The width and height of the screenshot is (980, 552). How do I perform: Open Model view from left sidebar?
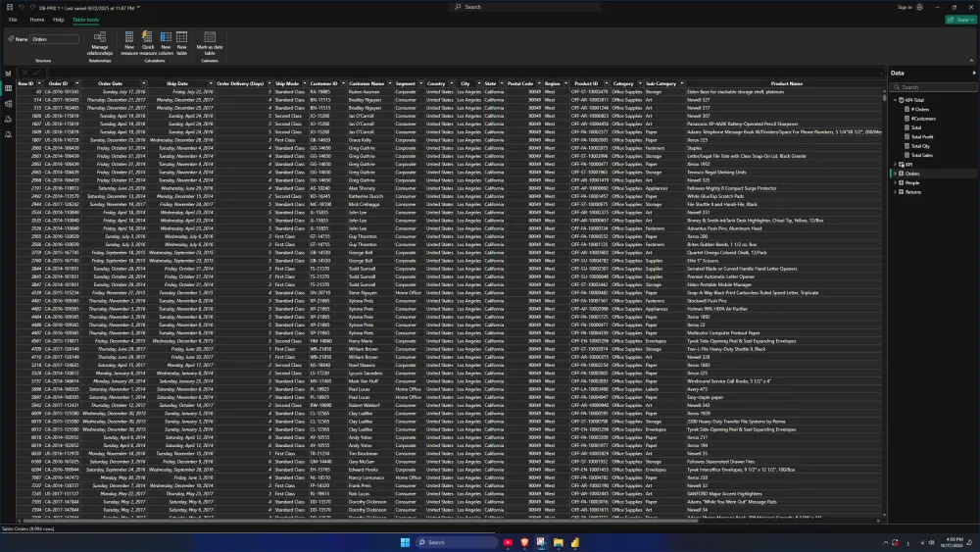point(8,104)
